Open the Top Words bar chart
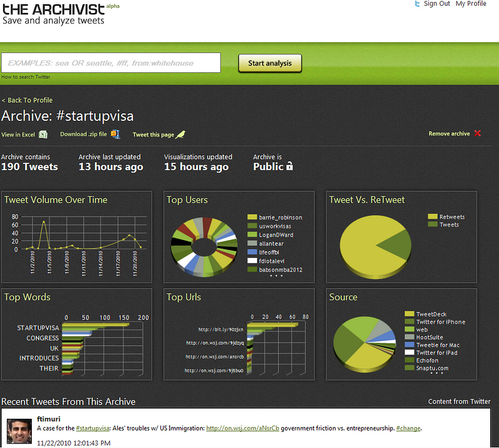The width and height of the screenshot is (499, 448). tap(77, 334)
